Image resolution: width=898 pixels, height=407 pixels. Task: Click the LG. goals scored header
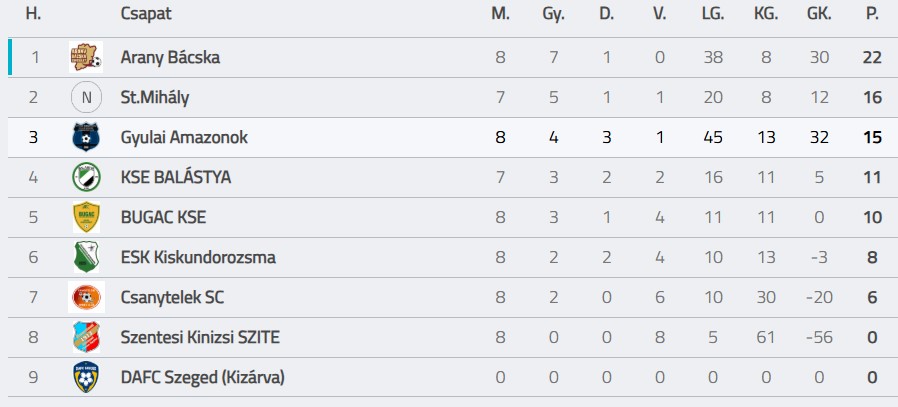pyautogui.click(x=712, y=13)
